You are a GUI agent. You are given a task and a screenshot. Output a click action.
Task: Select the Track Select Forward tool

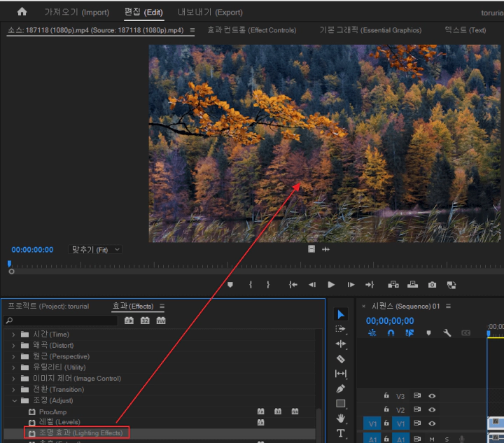[x=341, y=329]
